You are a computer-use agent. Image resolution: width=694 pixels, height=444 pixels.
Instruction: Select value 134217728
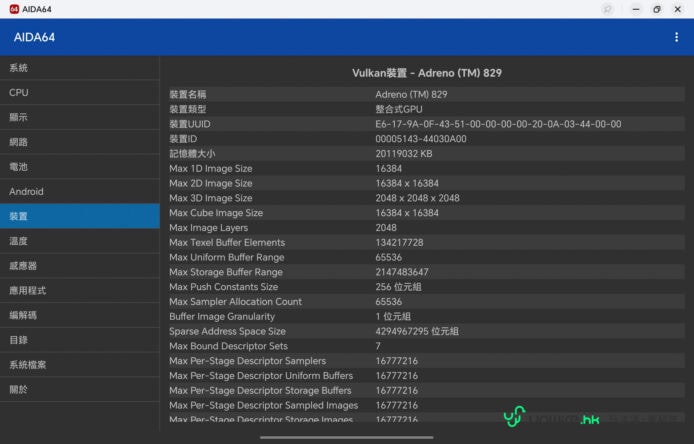(399, 243)
